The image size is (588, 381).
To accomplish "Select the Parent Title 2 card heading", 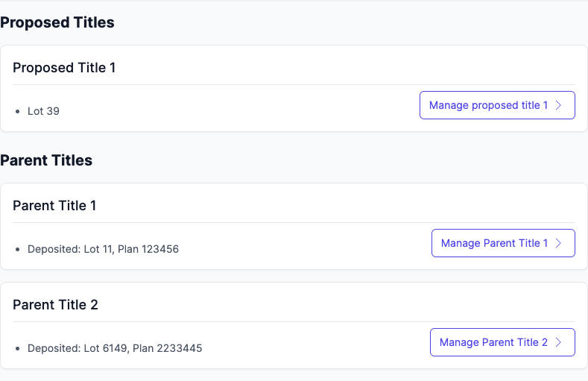I will point(55,305).
